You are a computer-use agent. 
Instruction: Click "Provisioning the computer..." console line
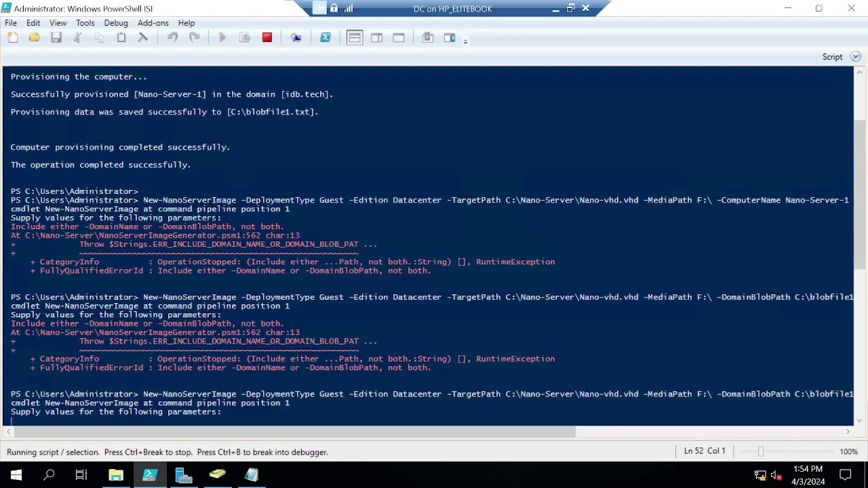(x=79, y=77)
